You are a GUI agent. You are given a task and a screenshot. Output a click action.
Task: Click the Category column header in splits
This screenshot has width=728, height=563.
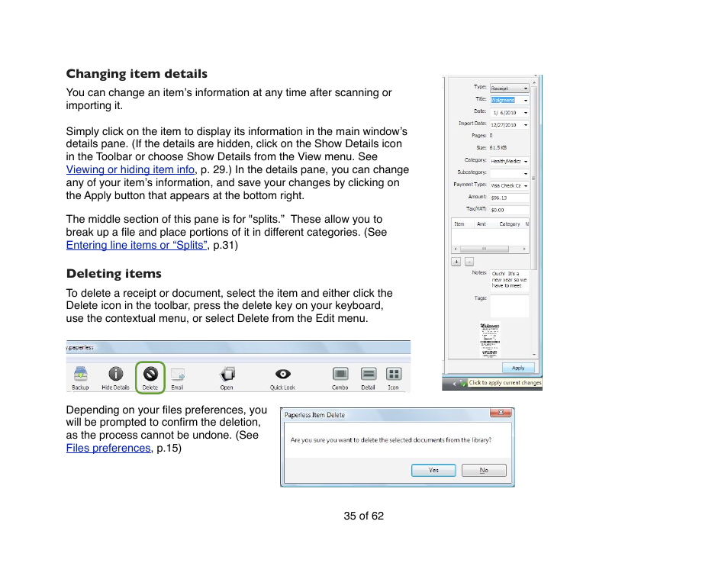[509, 224]
